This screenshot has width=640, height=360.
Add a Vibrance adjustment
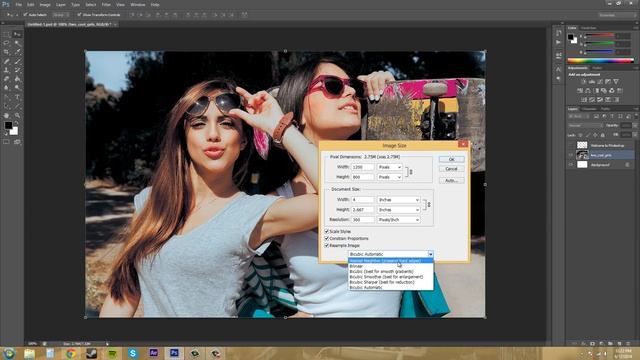(x=616, y=81)
